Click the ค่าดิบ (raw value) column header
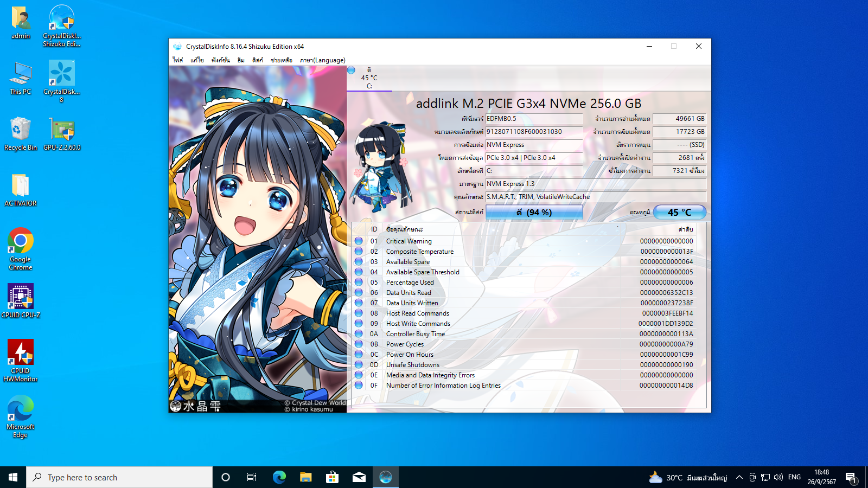Image resolution: width=868 pixels, height=488 pixels. point(686,229)
